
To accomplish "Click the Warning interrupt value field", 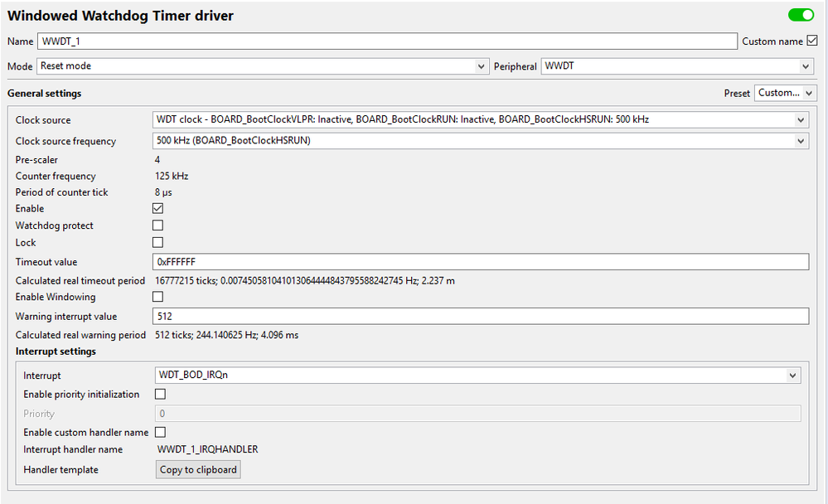I will tap(480, 316).
